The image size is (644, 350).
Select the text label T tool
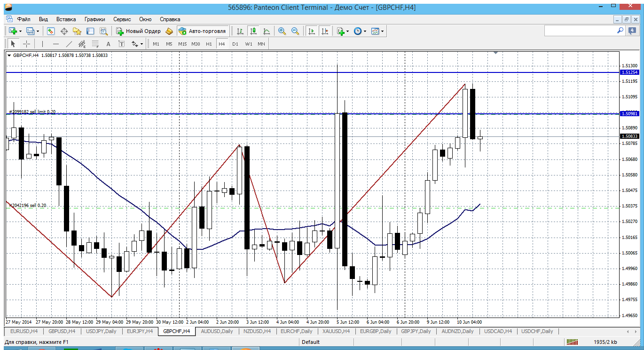point(121,44)
